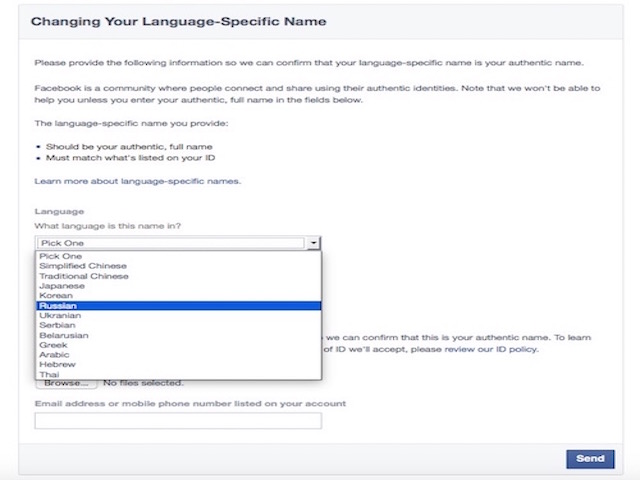Viewport: 640px width, 480px height.
Task: Select Belarusian language option
Action: click(x=178, y=336)
